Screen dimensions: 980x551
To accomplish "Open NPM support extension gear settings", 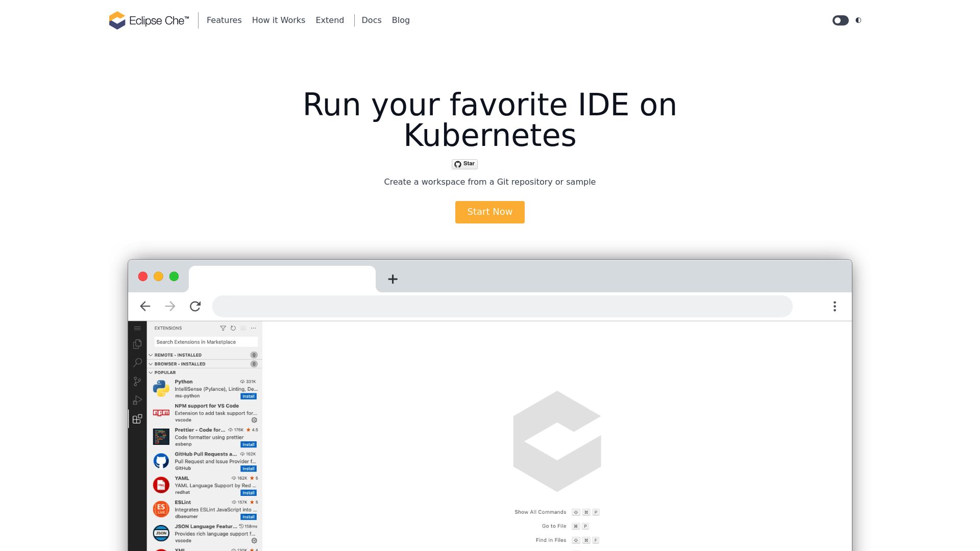I will coord(254,420).
